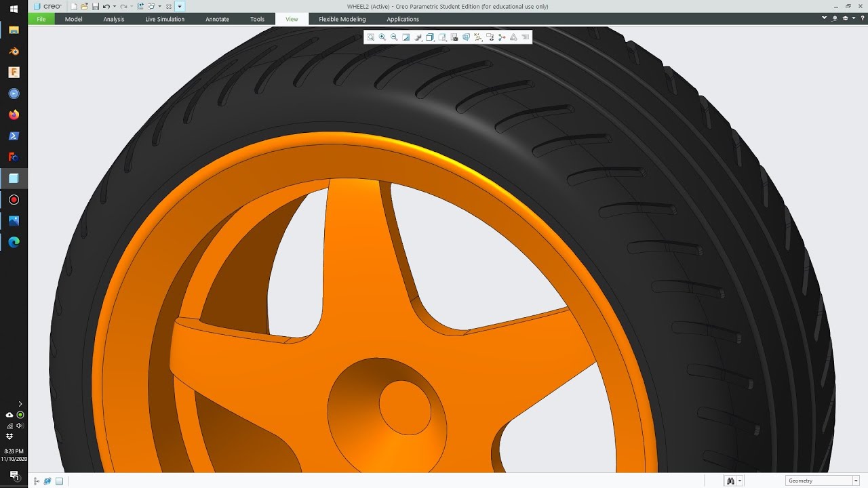Click the Zoom In magnifier icon
The height and width of the screenshot is (488, 868).
tap(382, 37)
